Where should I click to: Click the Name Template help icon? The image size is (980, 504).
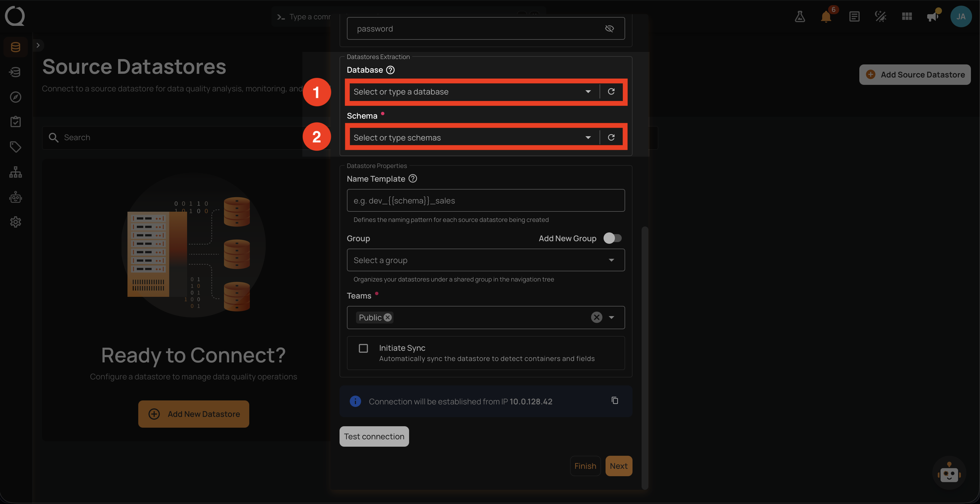(413, 178)
